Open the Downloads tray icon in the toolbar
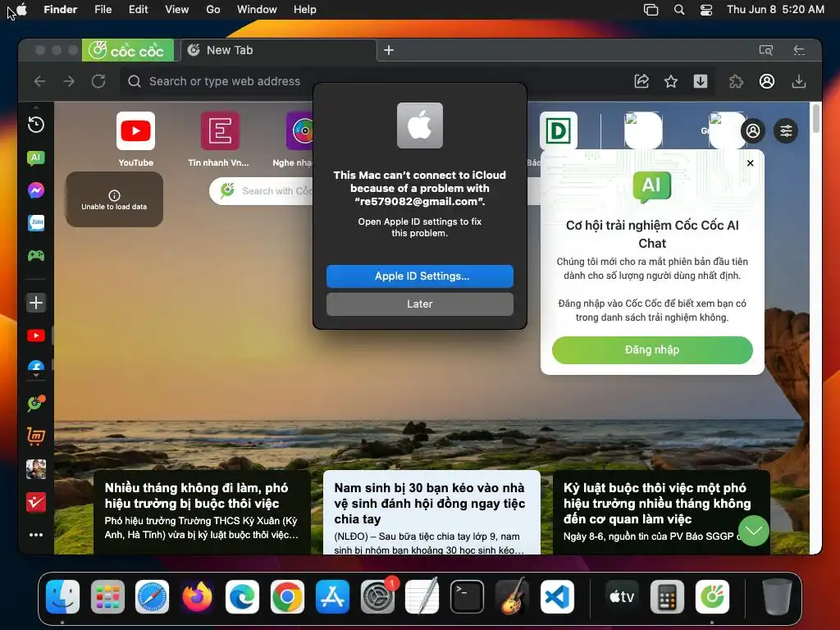Image resolution: width=840 pixels, height=630 pixels. [798, 81]
